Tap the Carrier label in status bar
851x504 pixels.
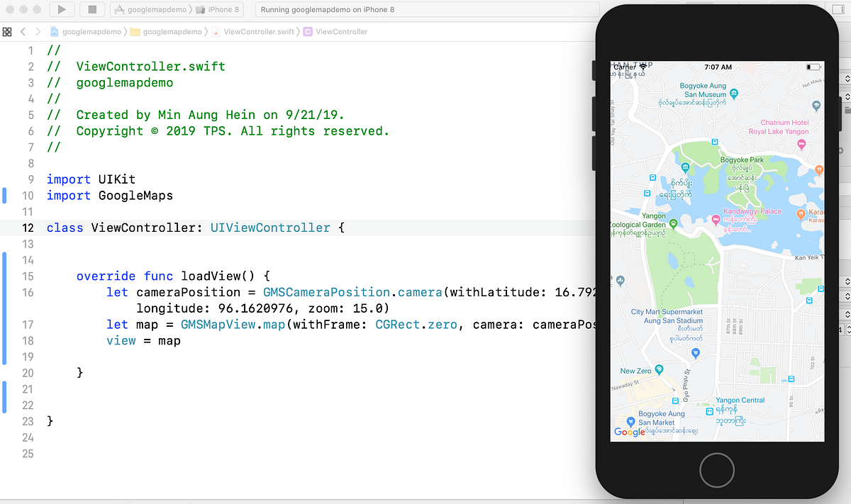[625, 67]
